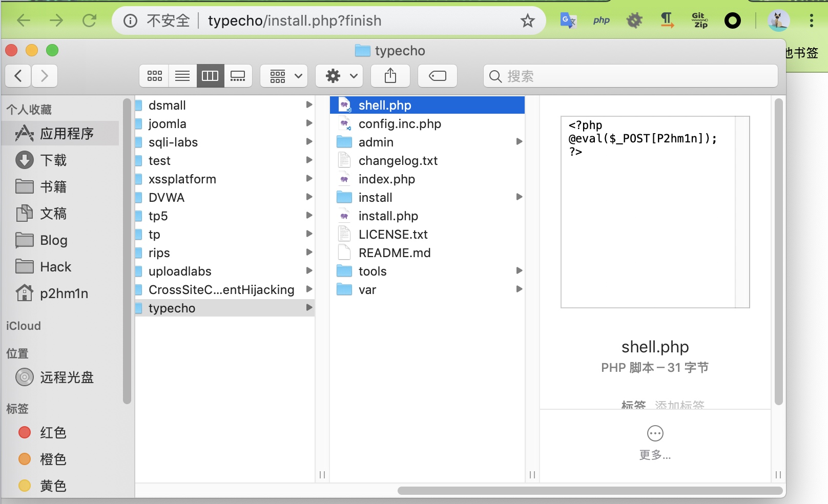
Task: Go back in Finder with the left chevron
Action: 18,76
